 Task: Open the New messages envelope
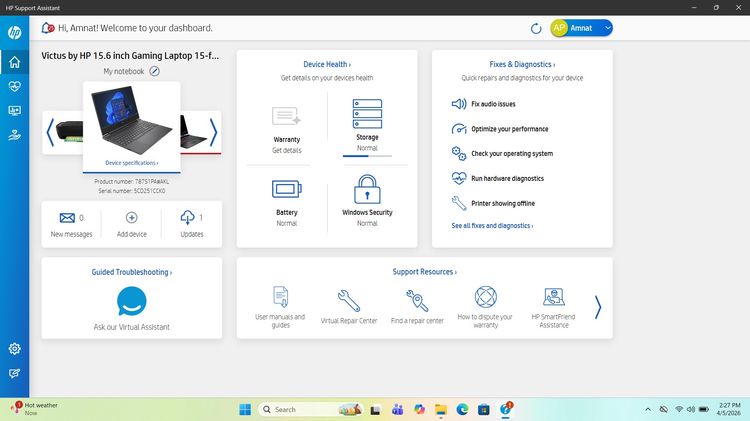point(67,218)
